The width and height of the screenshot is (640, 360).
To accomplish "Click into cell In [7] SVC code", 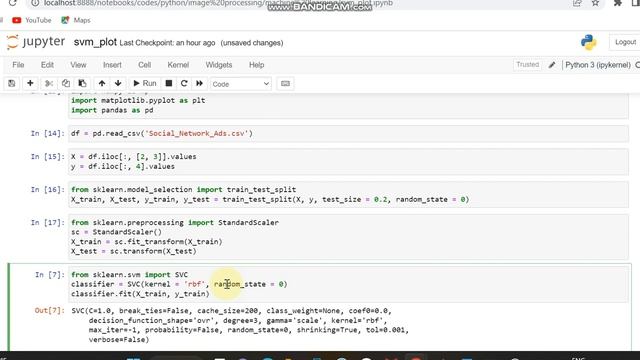I will [348, 284].
